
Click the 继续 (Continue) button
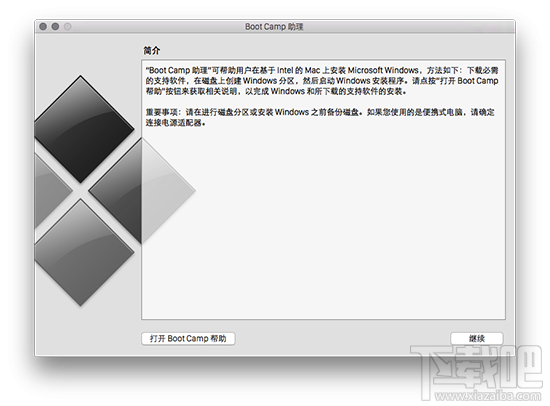tap(477, 339)
